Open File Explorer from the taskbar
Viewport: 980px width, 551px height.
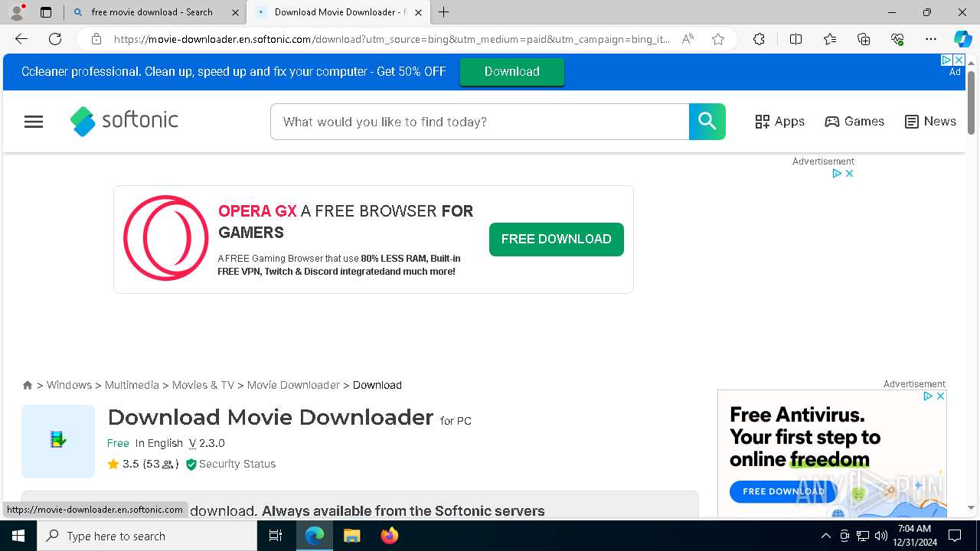click(351, 536)
